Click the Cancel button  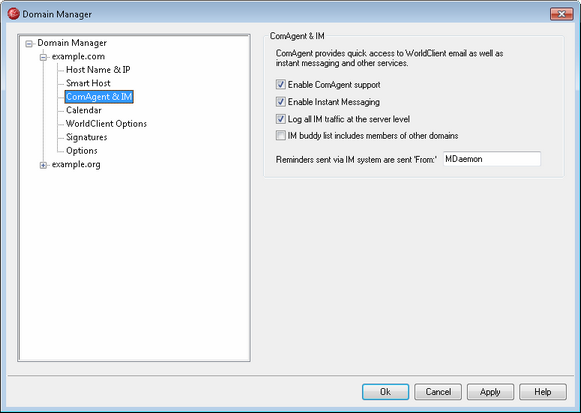(438, 392)
